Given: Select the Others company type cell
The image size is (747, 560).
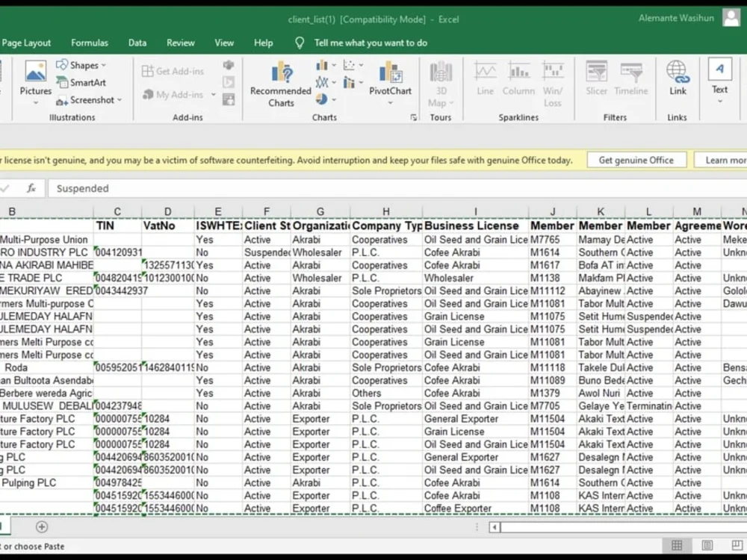Looking at the screenshot, I should click(x=386, y=393).
